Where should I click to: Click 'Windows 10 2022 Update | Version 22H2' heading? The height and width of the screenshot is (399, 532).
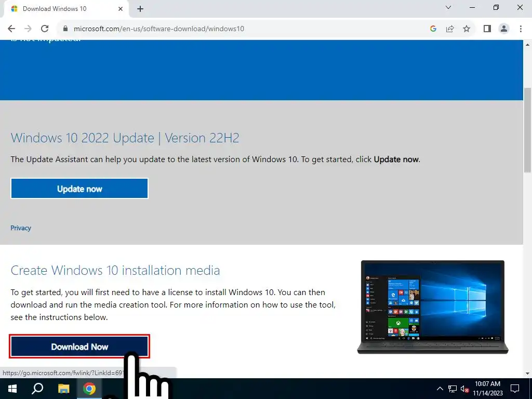(125, 138)
